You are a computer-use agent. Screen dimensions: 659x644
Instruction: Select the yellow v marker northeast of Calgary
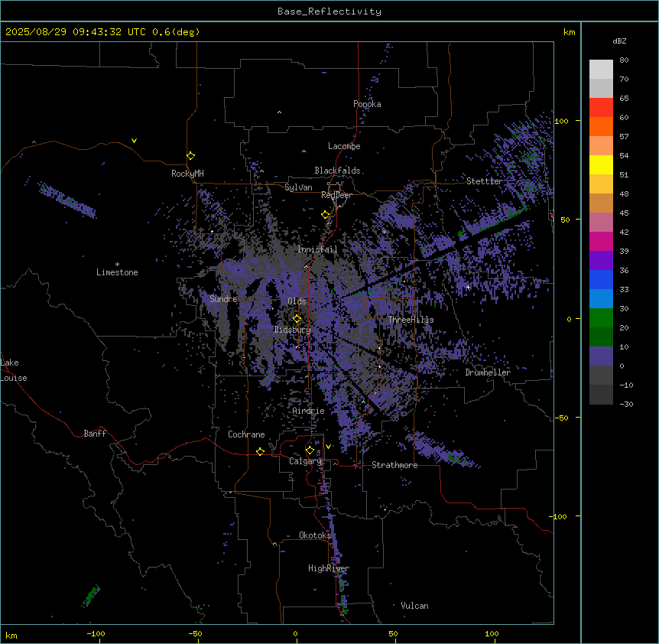[328, 447]
